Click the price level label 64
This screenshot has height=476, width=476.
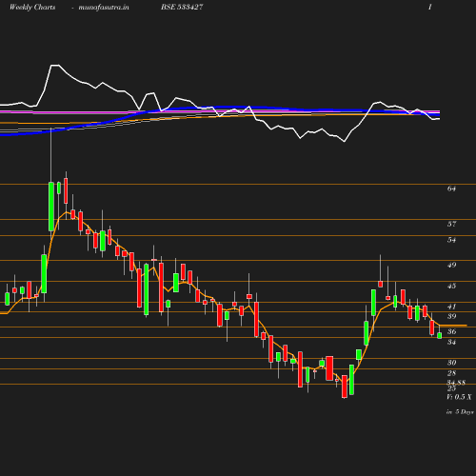(x=451, y=188)
